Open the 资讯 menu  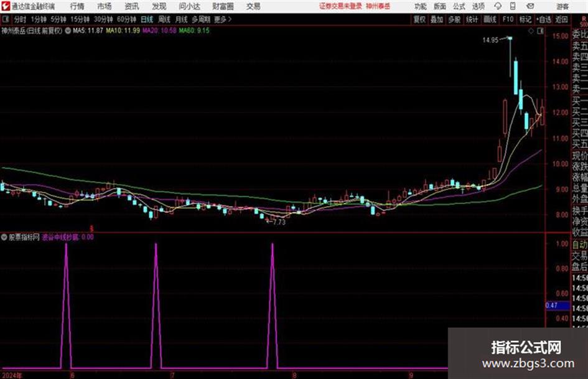(132, 6)
